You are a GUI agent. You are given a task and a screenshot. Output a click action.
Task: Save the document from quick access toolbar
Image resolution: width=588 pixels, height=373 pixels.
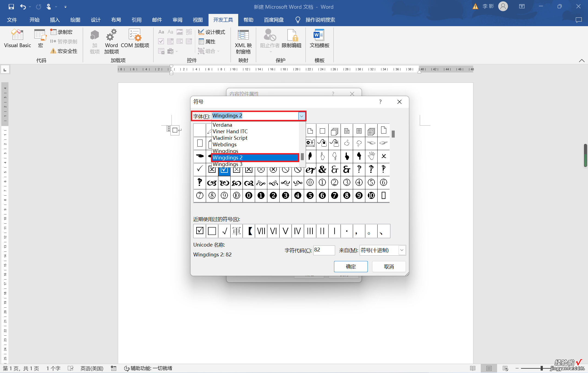coord(11,7)
